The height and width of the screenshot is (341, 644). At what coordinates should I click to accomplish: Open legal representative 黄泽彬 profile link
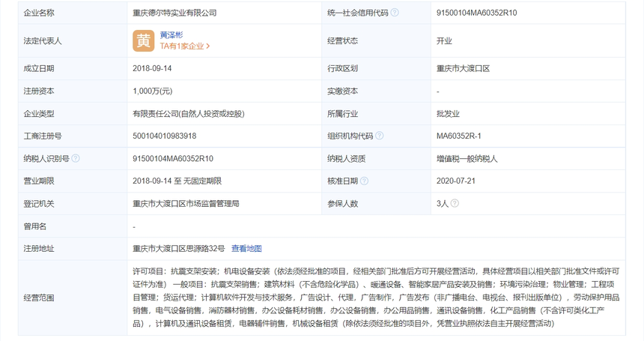[171, 35]
